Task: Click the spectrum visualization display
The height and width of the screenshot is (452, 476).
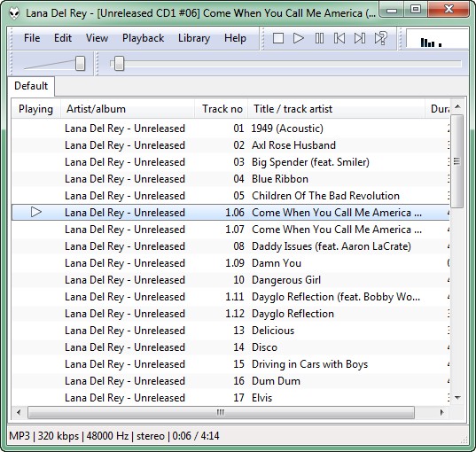Action: 437,38
